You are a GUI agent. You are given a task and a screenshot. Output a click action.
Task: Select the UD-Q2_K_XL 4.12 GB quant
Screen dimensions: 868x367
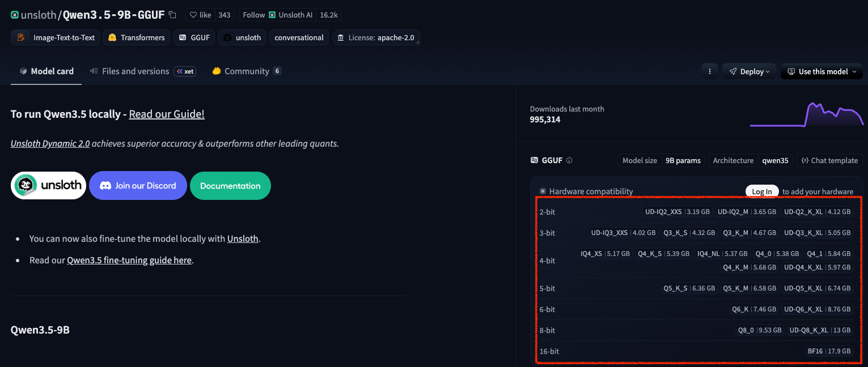[817, 212]
